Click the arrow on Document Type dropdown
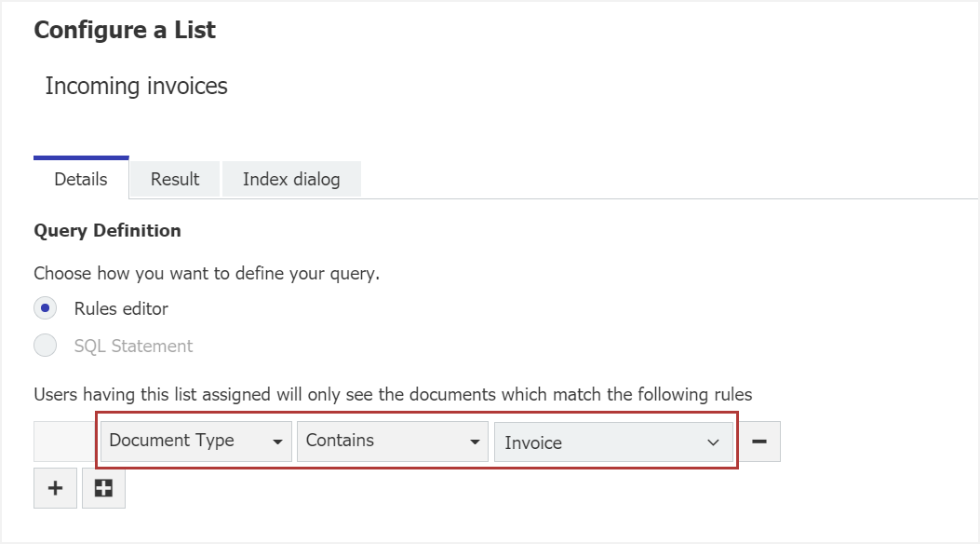The height and width of the screenshot is (544, 980). pos(277,442)
